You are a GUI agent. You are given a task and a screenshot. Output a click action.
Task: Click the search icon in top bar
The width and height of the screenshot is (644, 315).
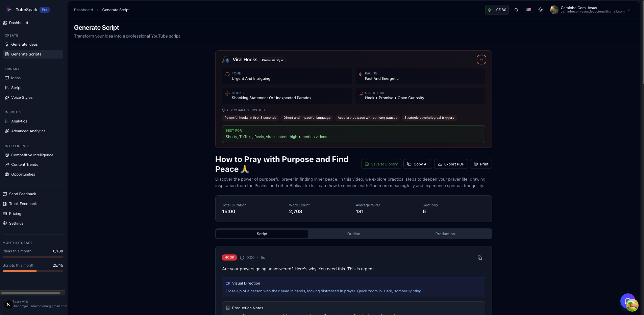point(516,10)
